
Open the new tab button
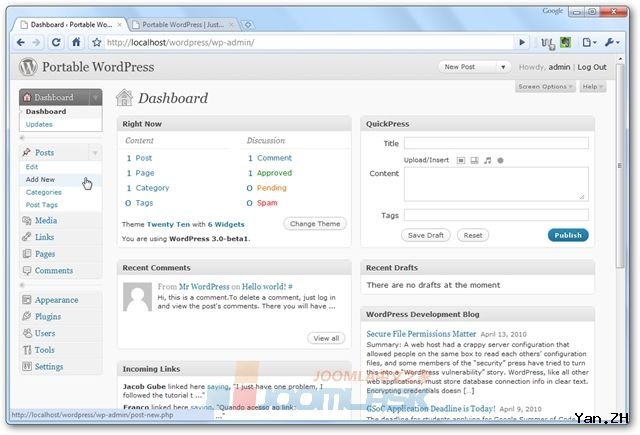248,25
